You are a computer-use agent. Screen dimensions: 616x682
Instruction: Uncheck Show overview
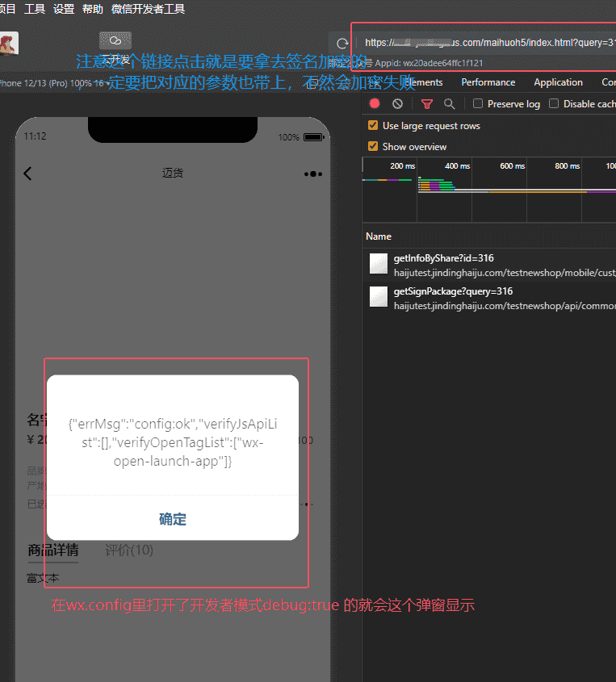tap(373, 146)
